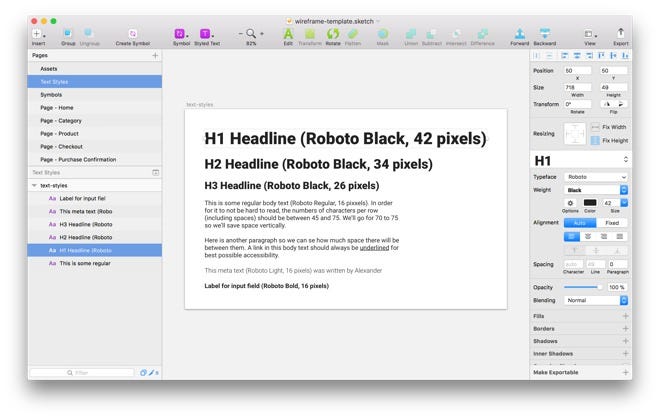Add a Shadows entry with plus
This screenshot has width=660, height=419.
click(x=625, y=341)
